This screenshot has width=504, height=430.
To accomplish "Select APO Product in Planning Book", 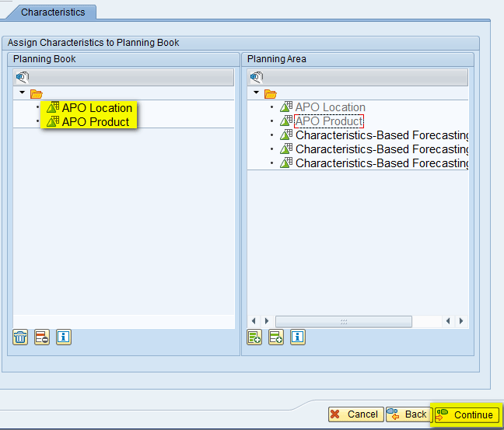I will pos(96,122).
